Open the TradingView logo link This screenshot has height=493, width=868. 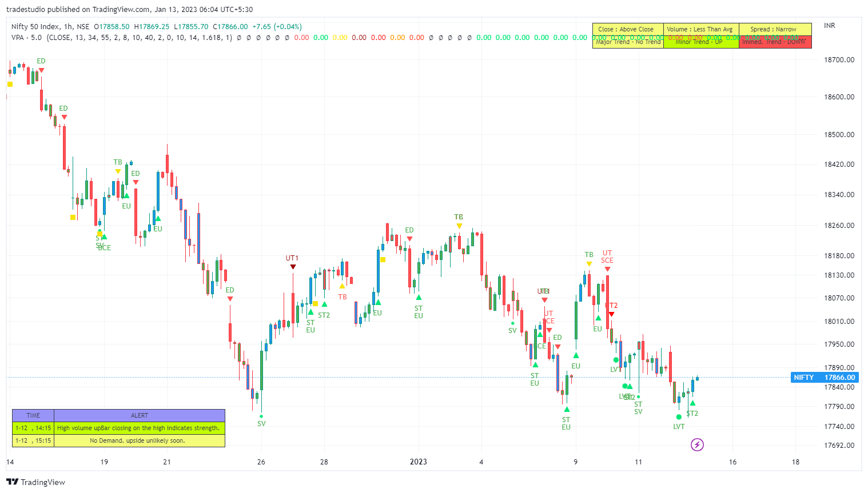pyautogui.click(x=35, y=482)
